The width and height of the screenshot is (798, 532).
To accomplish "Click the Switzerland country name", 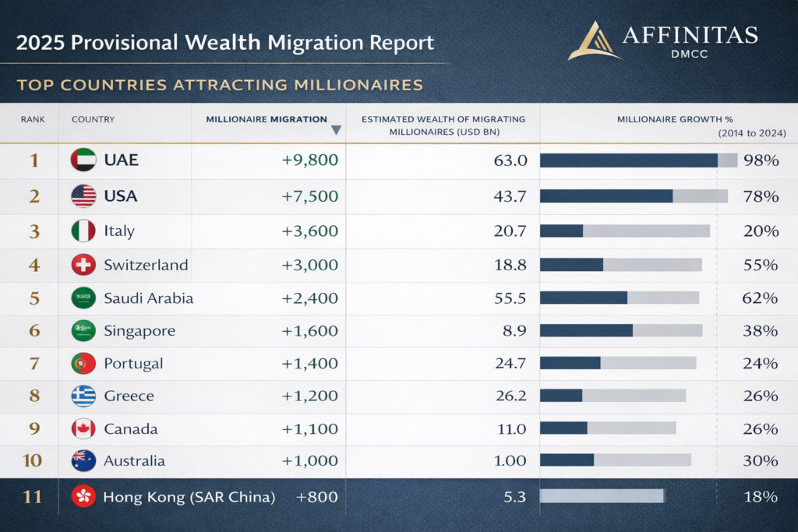I will 146,265.
